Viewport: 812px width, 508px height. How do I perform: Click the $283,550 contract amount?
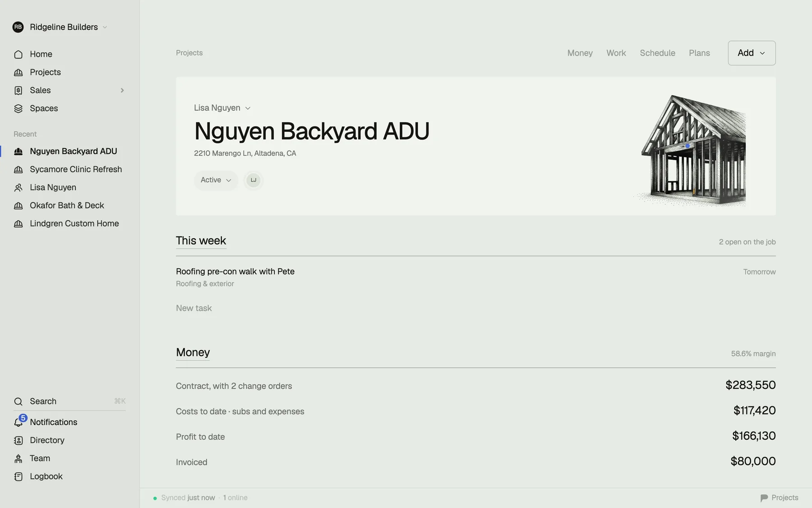[750, 385]
